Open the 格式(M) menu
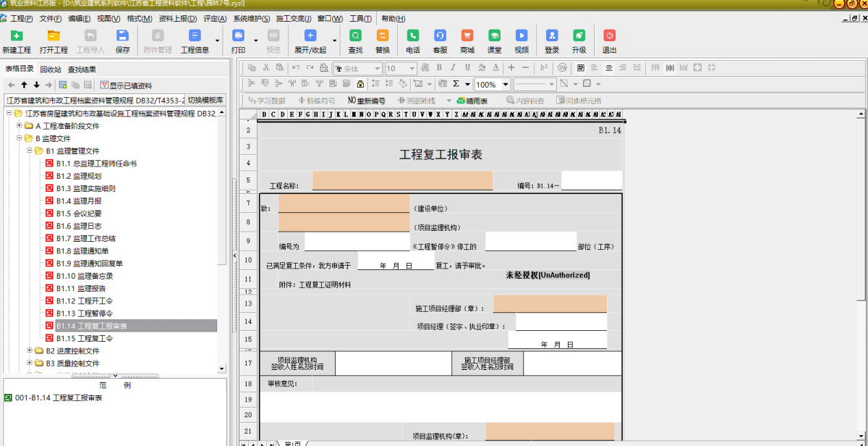Screen dimensions: 868x446 tap(139, 19)
